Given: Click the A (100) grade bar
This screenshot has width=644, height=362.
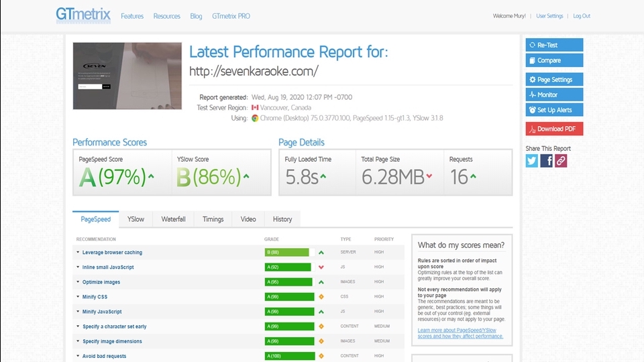Looking at the screenshot, I should [290, 356].
